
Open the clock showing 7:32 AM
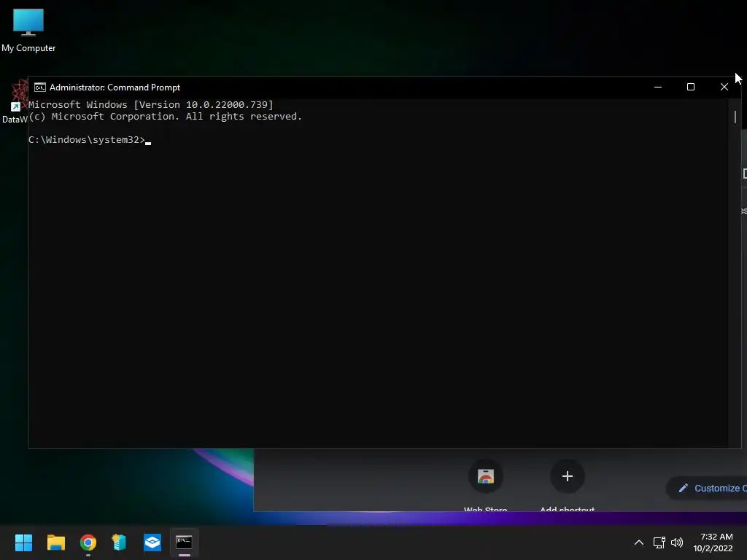click(713, 542)
